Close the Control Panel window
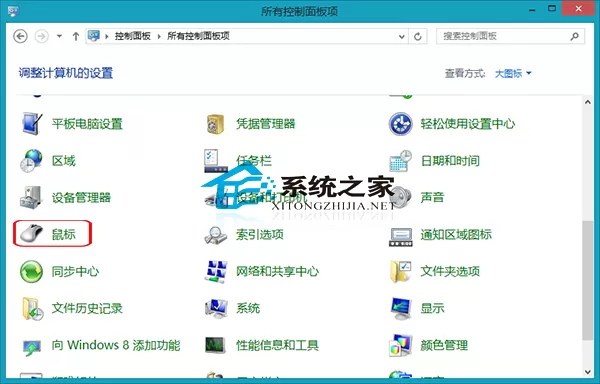600x384 pixels. point(579,8)
